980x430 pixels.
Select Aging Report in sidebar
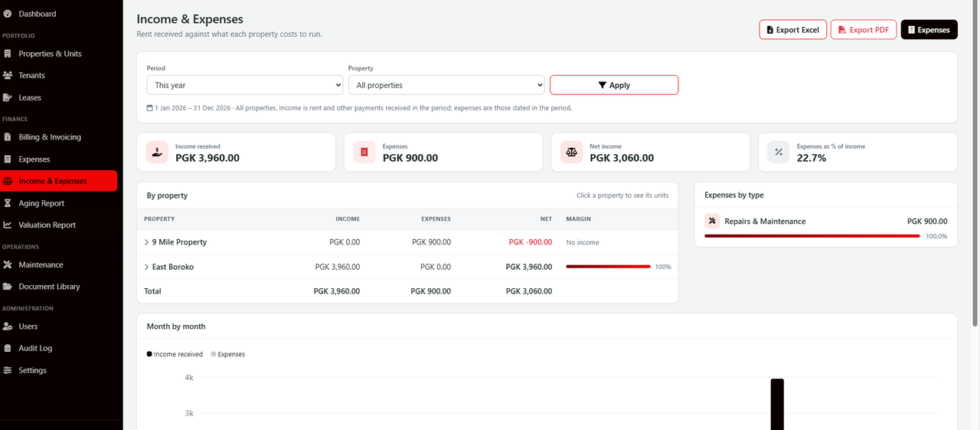coord(59,203)
